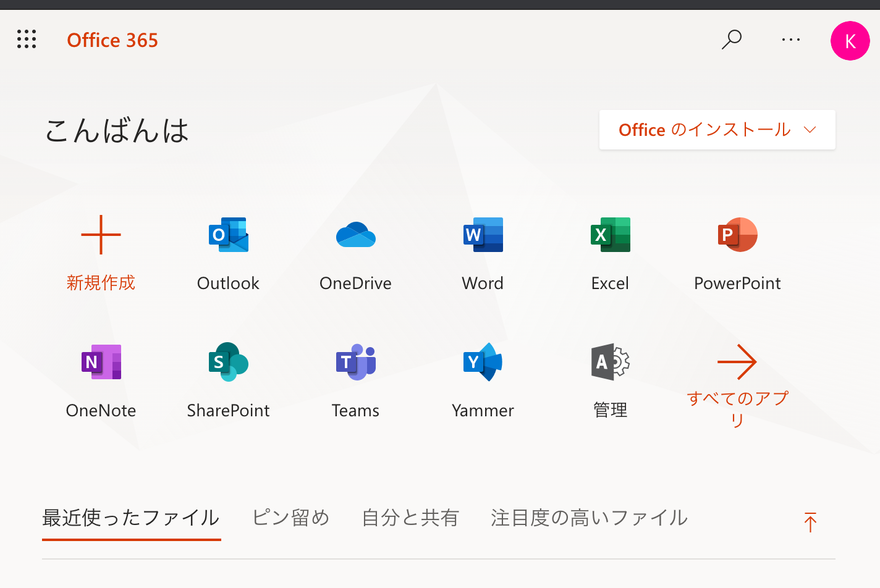Click the upload arrow icon
This screenshot has width=880, height=588.
810,522
